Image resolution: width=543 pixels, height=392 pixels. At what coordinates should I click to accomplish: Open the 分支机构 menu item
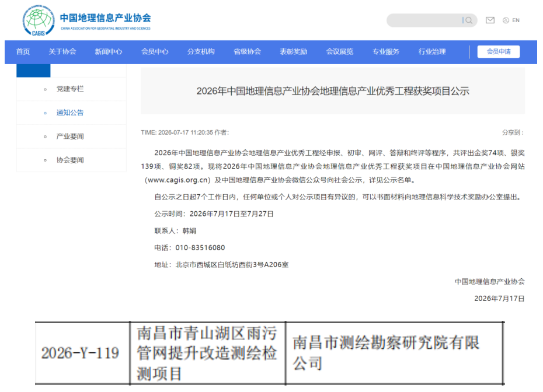[201, 51]
